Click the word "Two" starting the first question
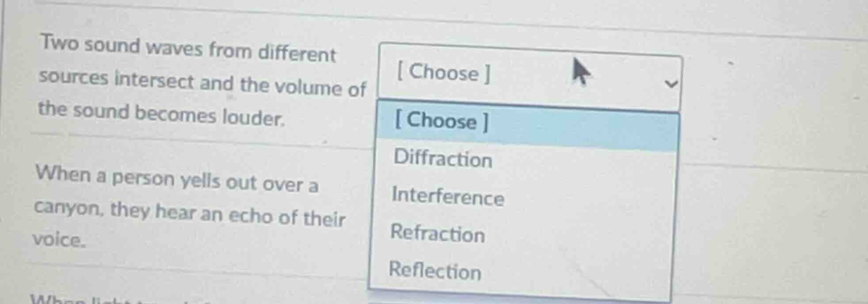The width and height of the screenshot is (868, 304). pos(59,43)
